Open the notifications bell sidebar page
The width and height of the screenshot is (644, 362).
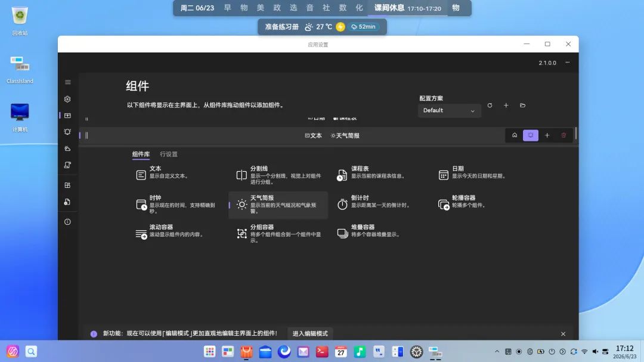[x=68, y=132]
